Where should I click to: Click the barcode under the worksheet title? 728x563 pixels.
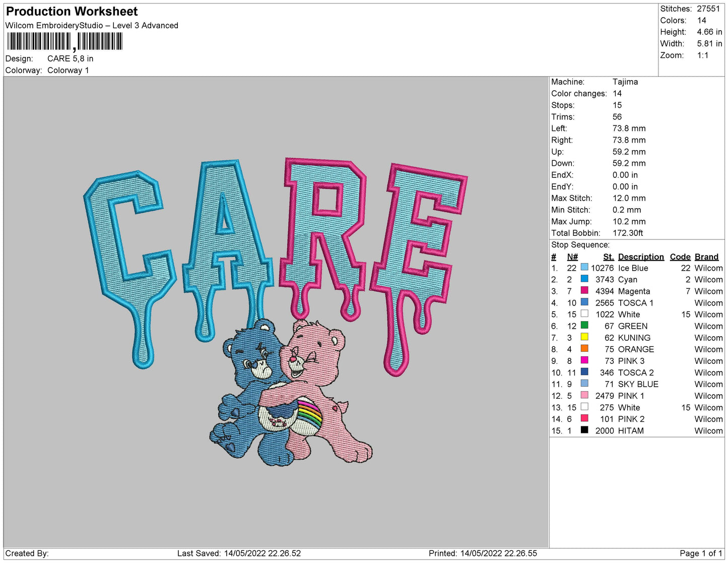click(64, 42)
